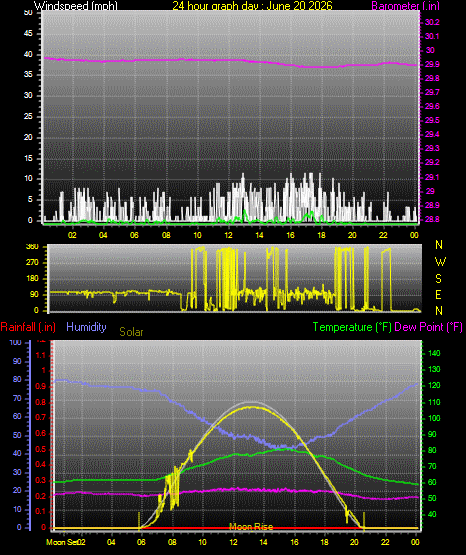Click the Temperature (°F) legend label
The image size is (466, 555).
tap(352, 327)
